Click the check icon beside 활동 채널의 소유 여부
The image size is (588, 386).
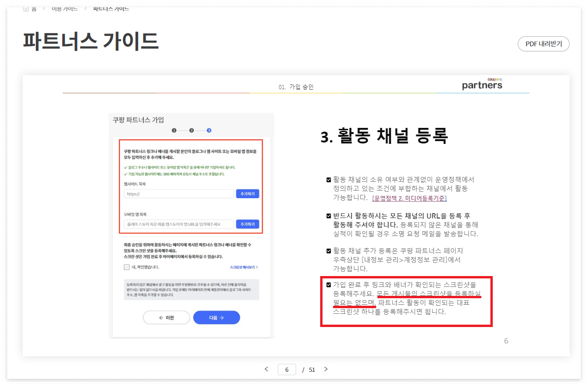pyautogui.click(x=329, y=180)
